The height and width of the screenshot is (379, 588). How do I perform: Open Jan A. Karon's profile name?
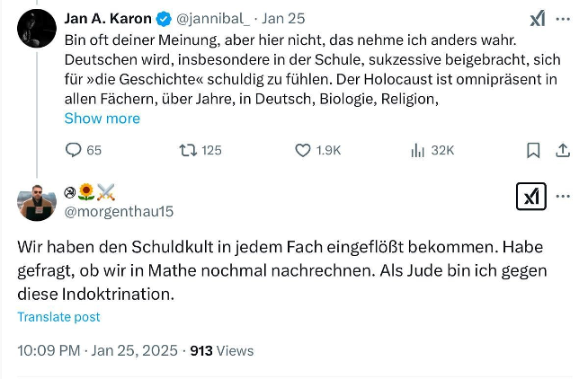tap(108, 19)
